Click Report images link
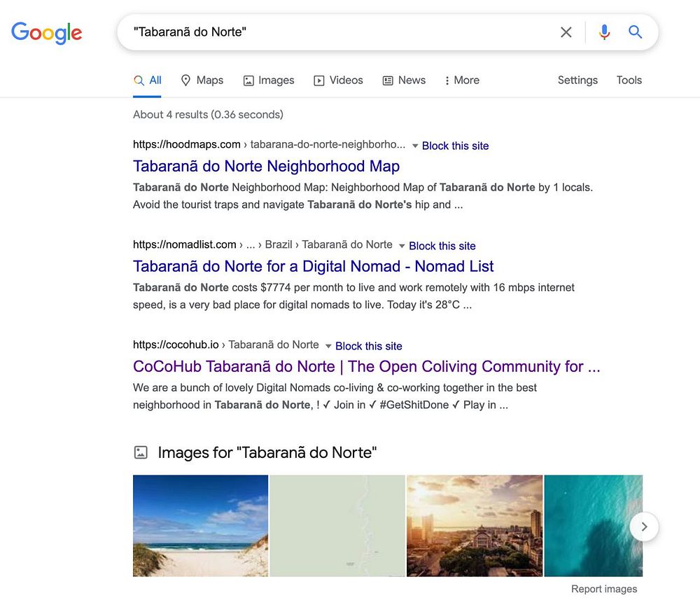The width and height of the screenshot is (700, 598). tap(604, 589)
